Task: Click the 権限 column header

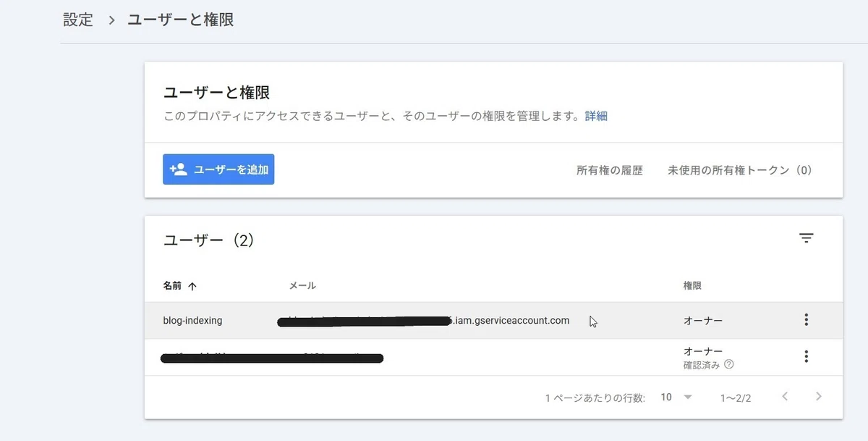Action: (x=692, y=286)
